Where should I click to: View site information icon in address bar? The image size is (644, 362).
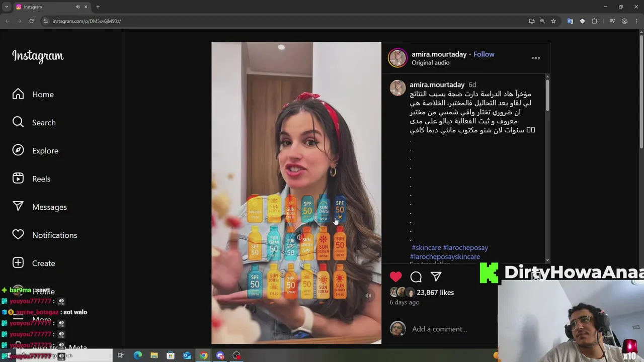click(x=45, y=21)
